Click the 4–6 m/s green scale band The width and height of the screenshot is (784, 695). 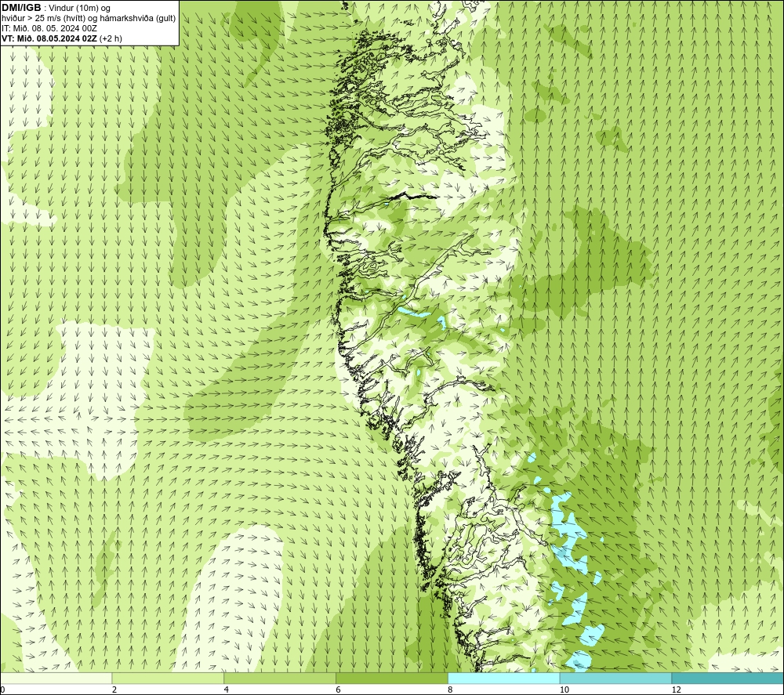coord(280,678)
